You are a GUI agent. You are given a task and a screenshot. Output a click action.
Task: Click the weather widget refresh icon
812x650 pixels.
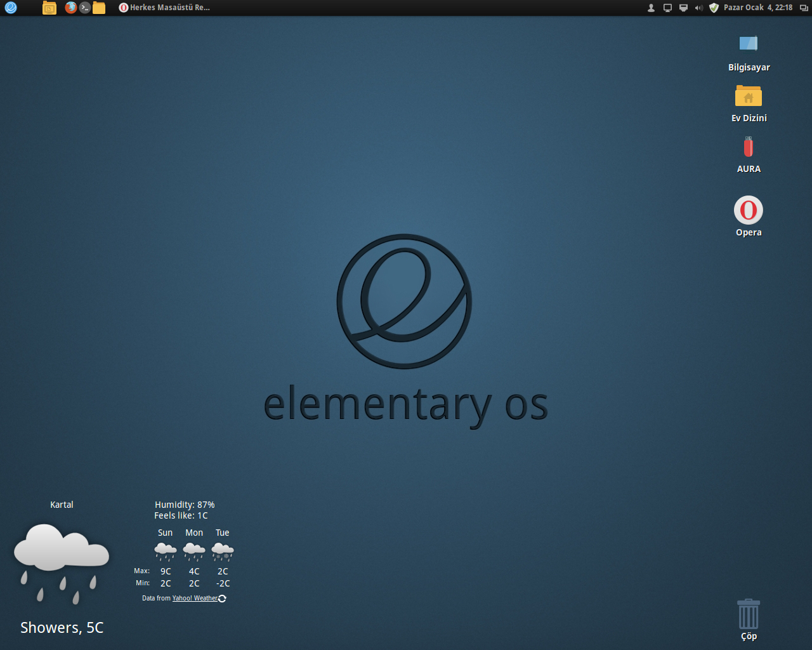222,598
